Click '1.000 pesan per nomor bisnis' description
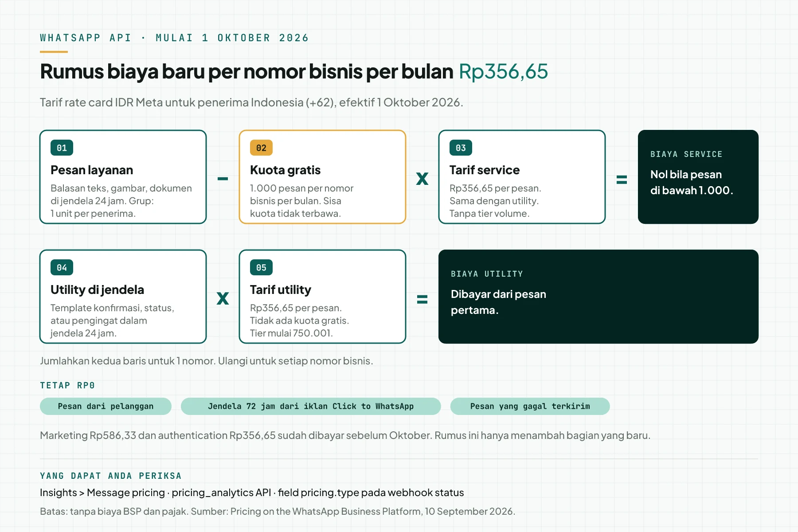 point(301,200)
